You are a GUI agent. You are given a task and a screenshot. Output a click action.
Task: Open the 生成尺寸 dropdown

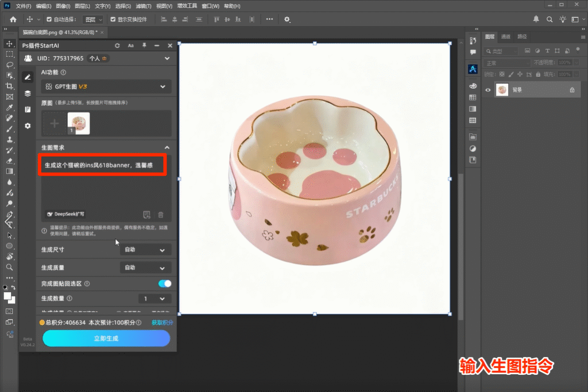click(146, 250)
